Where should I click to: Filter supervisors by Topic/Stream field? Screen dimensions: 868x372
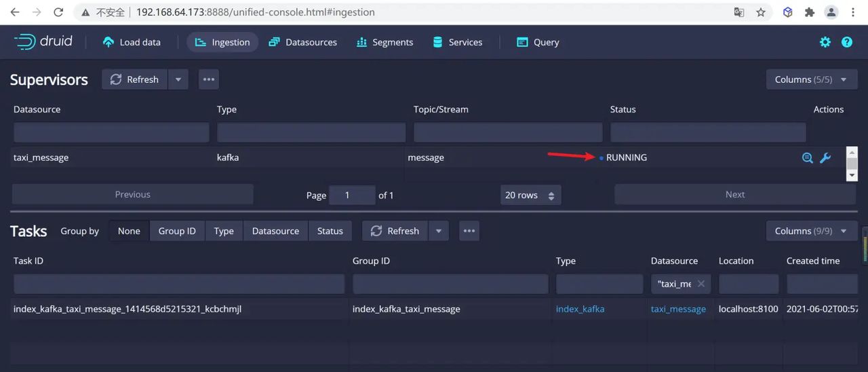coord(508,132)
